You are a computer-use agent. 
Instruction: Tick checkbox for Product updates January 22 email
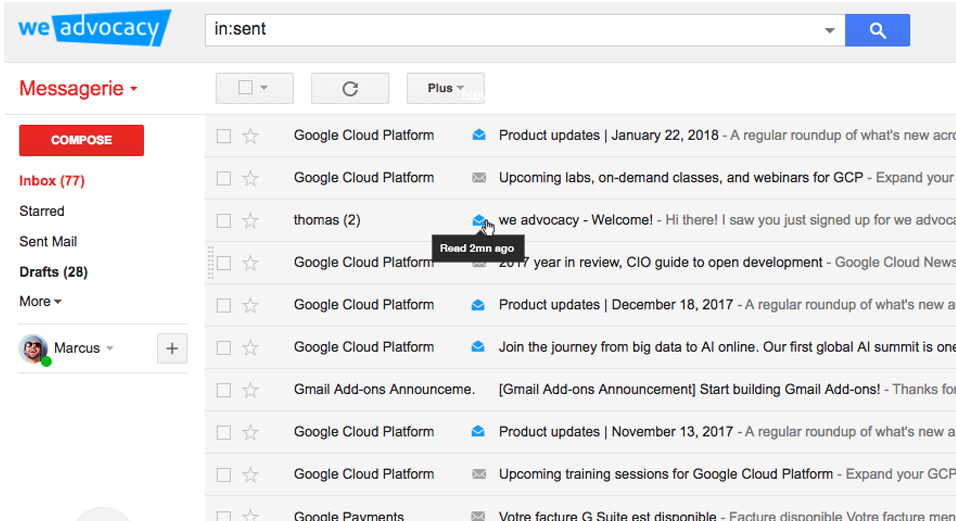click(224, 136)
